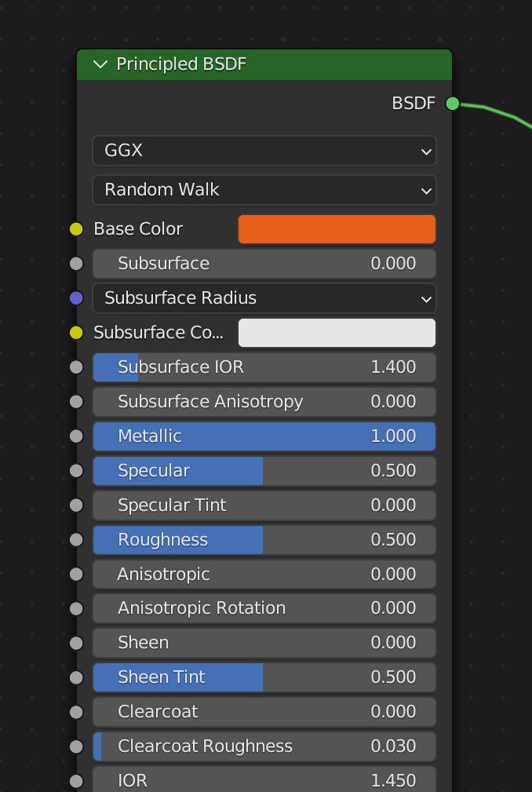Click the white Subsurface Color swatch

tap(337, 333)
